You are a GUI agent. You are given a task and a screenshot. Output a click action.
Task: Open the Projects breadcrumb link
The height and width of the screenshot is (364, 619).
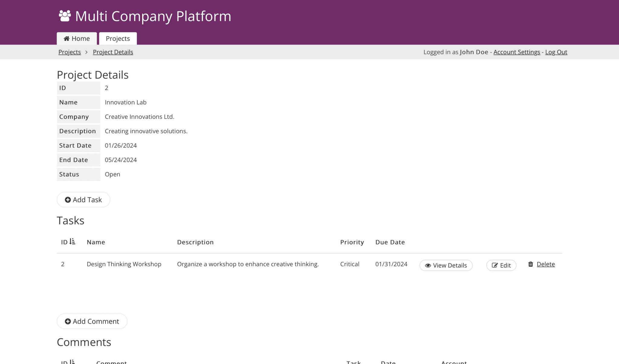69,52
